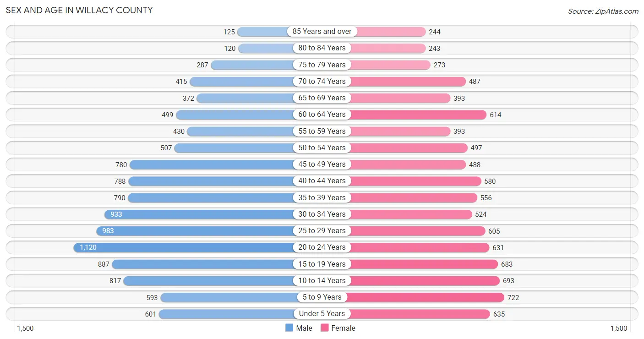This screenshot has width=644, height=339.
Task: Click the female bar for 75 to 79 Years
Action: [391, 65]
